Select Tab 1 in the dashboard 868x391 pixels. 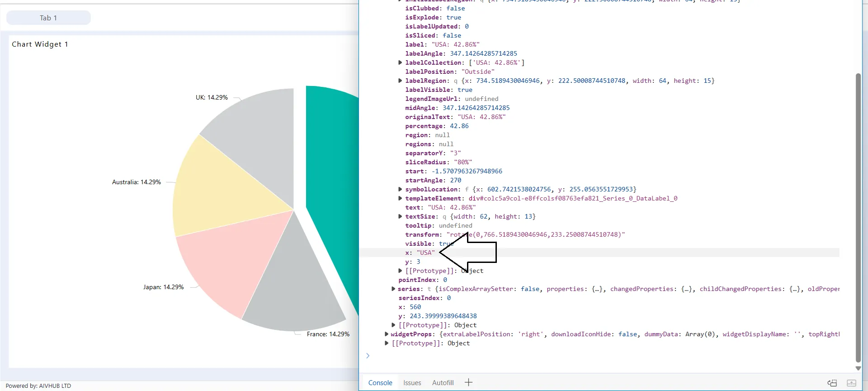48,18
